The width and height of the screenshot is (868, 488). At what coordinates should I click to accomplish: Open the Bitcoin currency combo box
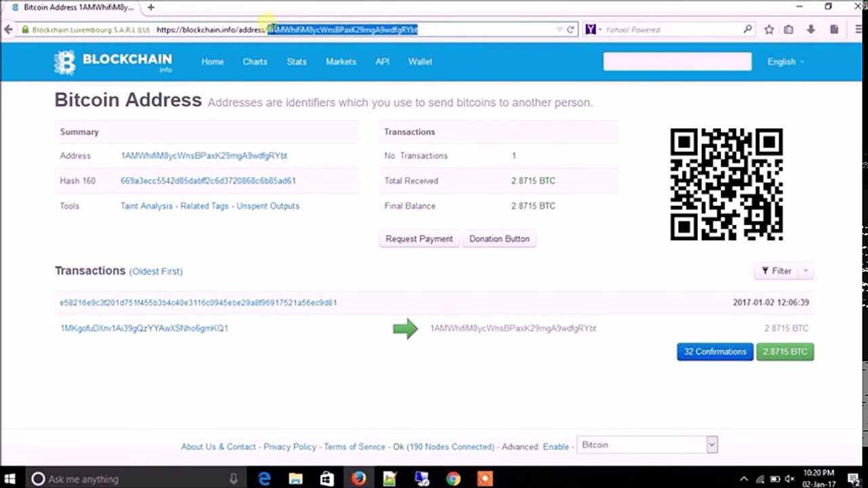(x=646, y=445)
